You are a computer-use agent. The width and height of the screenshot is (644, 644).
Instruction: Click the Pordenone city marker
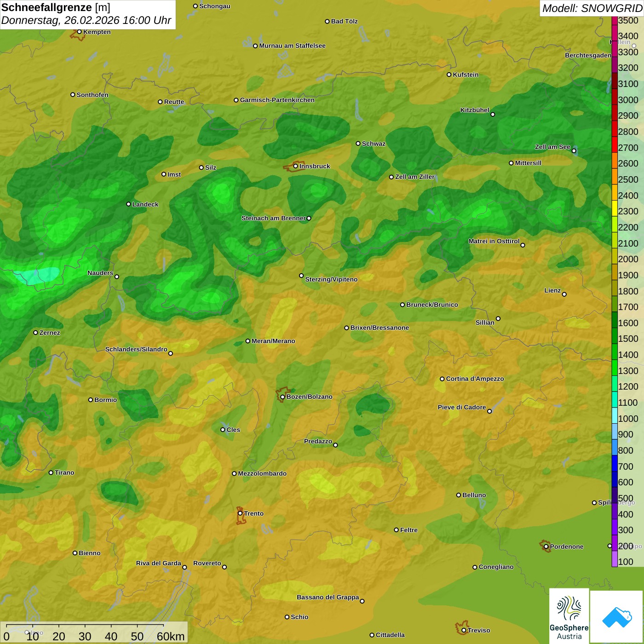tap(546, 546)
